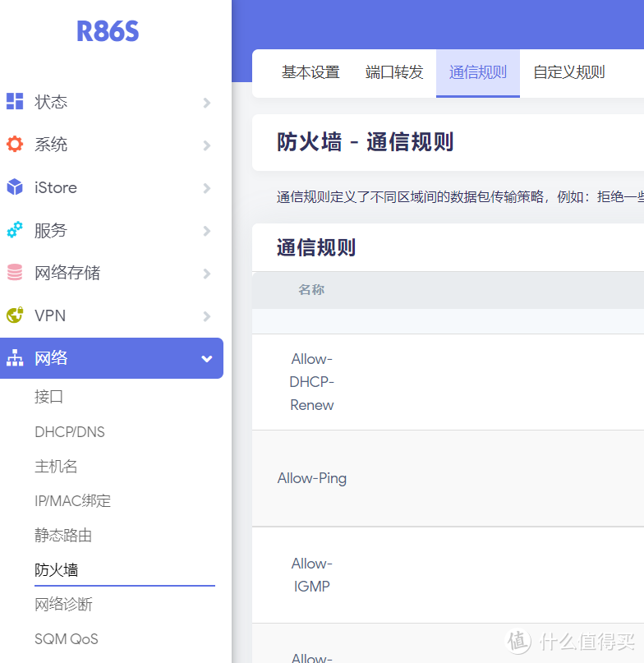644x663 pixels.
Task: Click the 服务 menu label
Action: (51, 230)
